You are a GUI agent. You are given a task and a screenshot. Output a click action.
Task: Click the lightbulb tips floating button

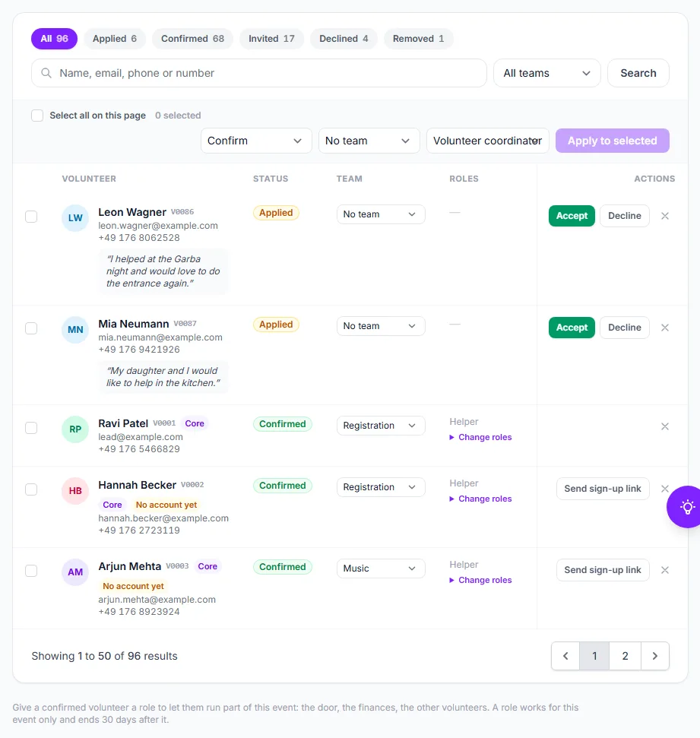tap(686, 507)
